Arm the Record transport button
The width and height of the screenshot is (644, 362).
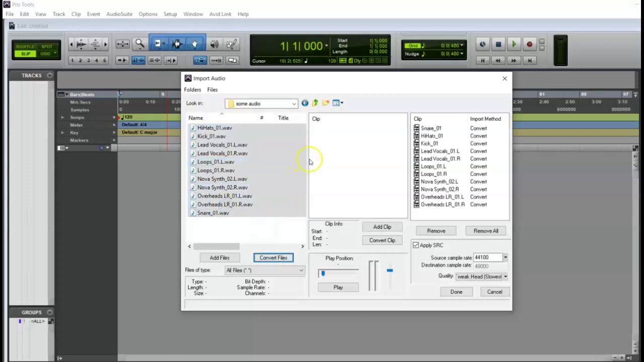(x=529, y=45)
